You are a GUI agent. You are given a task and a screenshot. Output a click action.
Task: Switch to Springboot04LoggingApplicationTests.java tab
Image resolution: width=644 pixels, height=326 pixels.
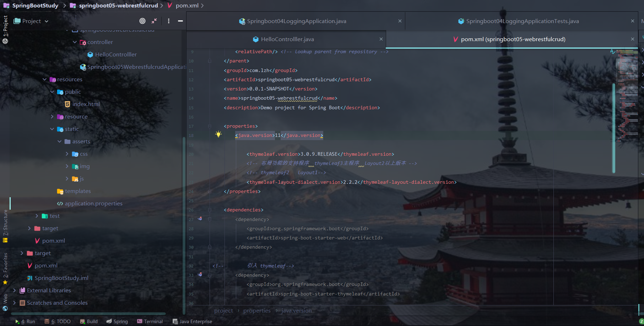[x=519, y=21]
